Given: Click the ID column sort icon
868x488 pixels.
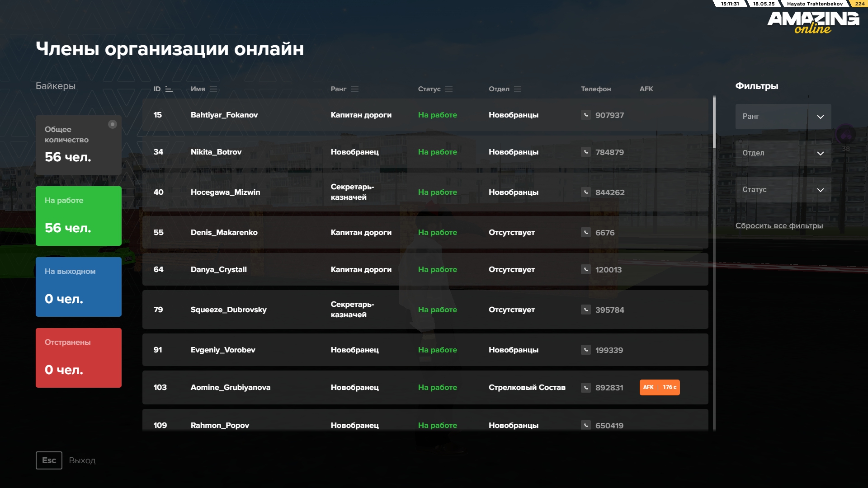Looking at the screenshot, I should 169,89.
